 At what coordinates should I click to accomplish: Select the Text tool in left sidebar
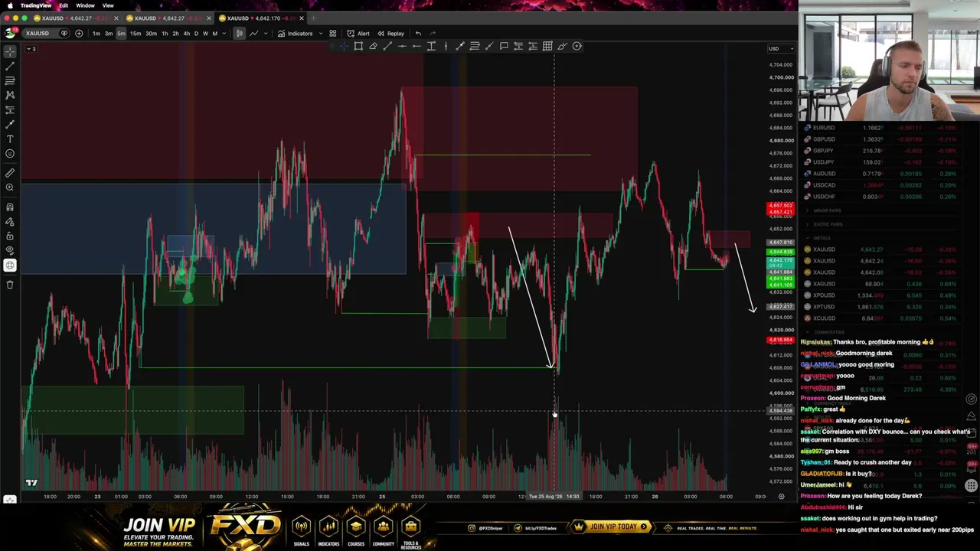[x=10, y=139]
